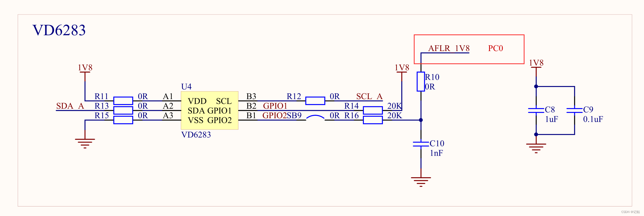Select the R13 resistor symbol
This screenshot has height=216, width=644.
coord(123,110)
